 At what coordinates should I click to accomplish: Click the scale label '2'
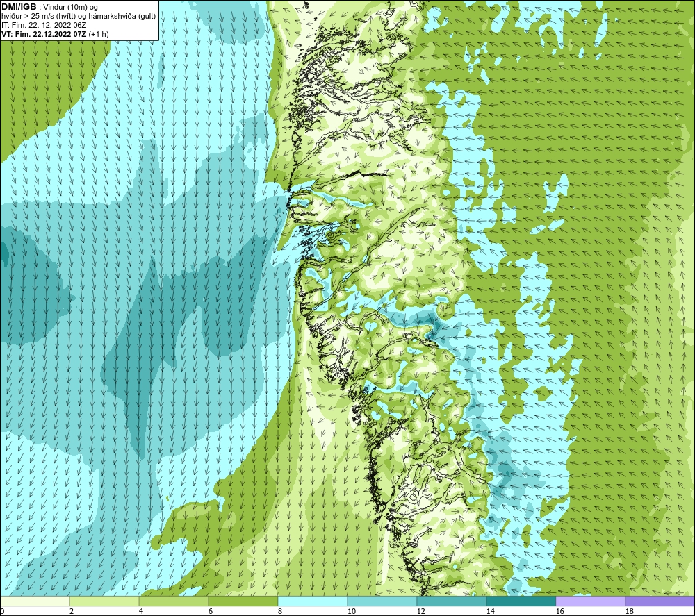(x=72, y=611)
